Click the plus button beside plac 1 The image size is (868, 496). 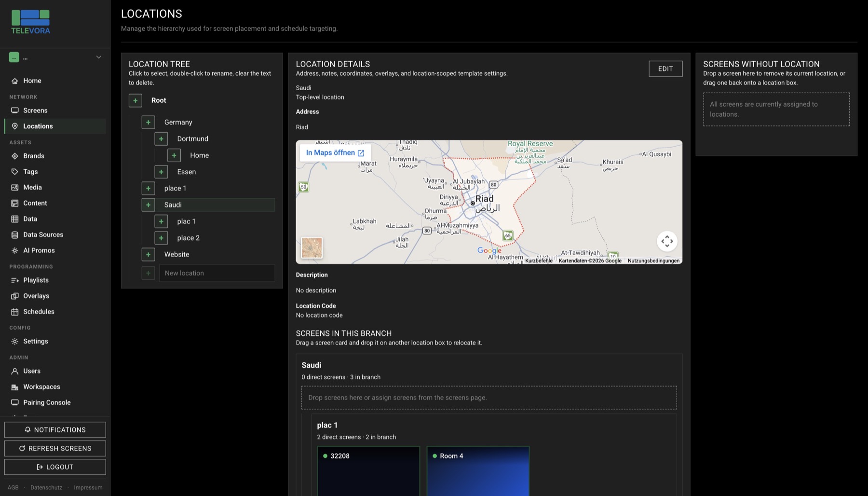point(161,221)
